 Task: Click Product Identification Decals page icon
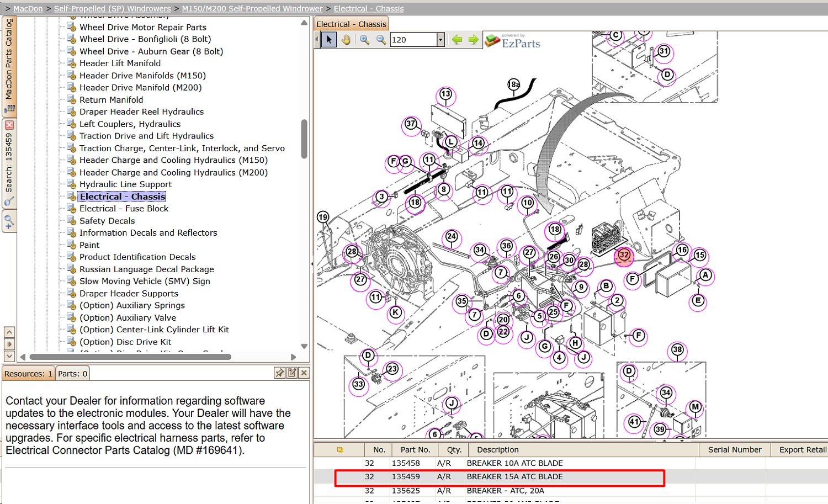click(x=72, y=257)
